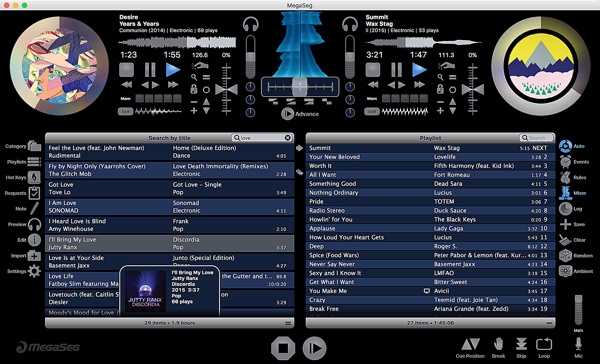
Task: Click the Playlist search field
Action: [x=536, y=138]
